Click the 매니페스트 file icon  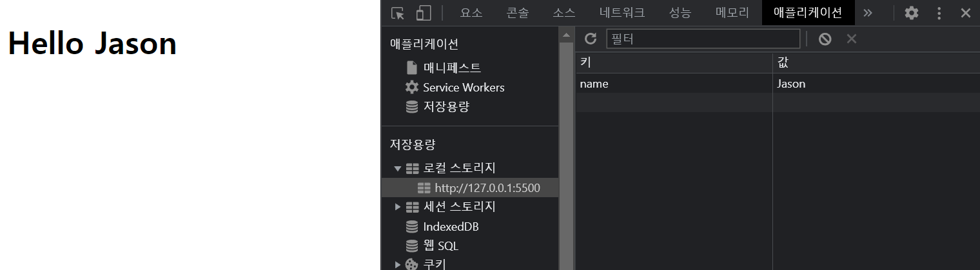tap(412, 68)
